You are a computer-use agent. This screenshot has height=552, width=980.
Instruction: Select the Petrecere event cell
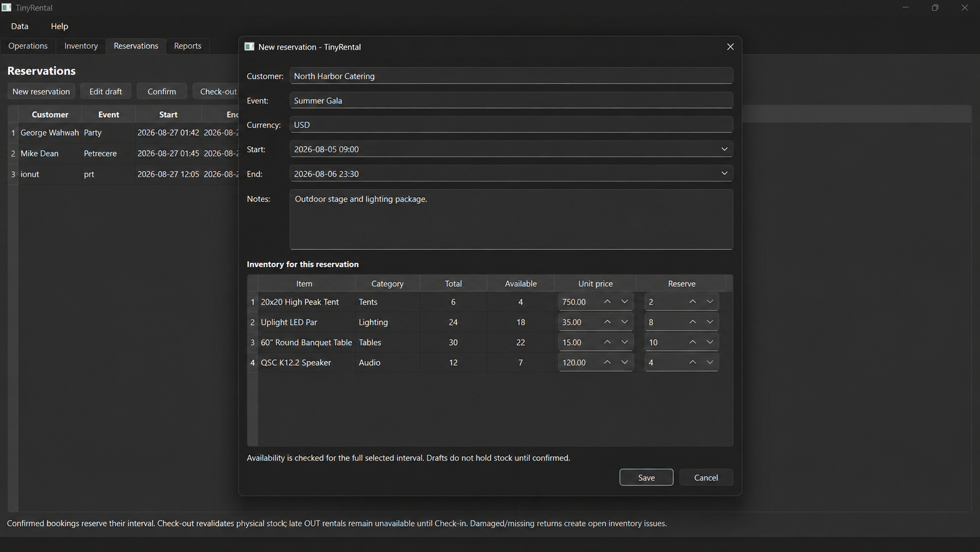(108, 154)
